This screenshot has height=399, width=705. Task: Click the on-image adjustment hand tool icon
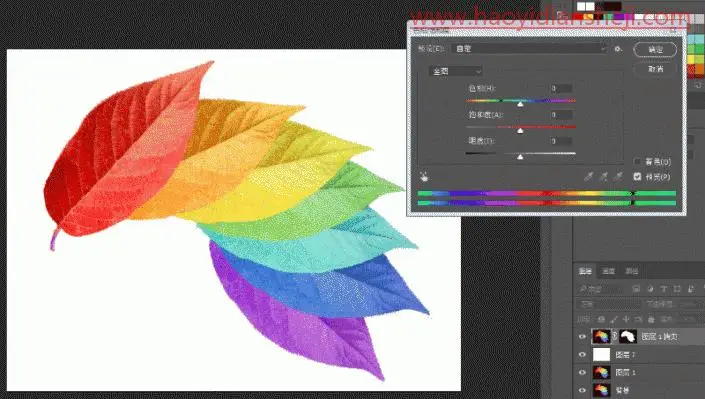point(424,177)
